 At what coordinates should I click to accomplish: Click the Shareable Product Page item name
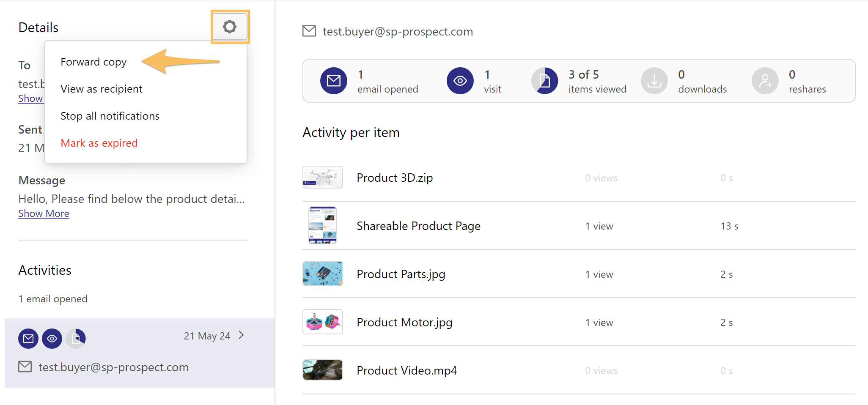(x=418, y=226)
